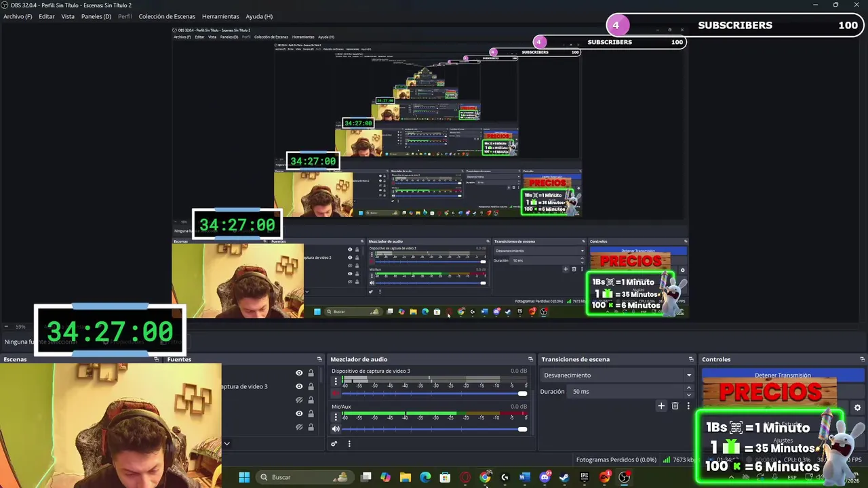This screenshot has width=868, height=488.
Task: Click the Buscar taskbar search box
Action: 305,477
